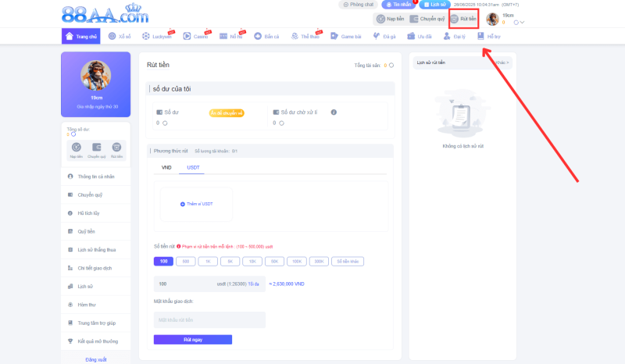Select the 100 amount preset
Image resolution: width=625 pixels, height=364 pixels.
(x=163, y=262)
